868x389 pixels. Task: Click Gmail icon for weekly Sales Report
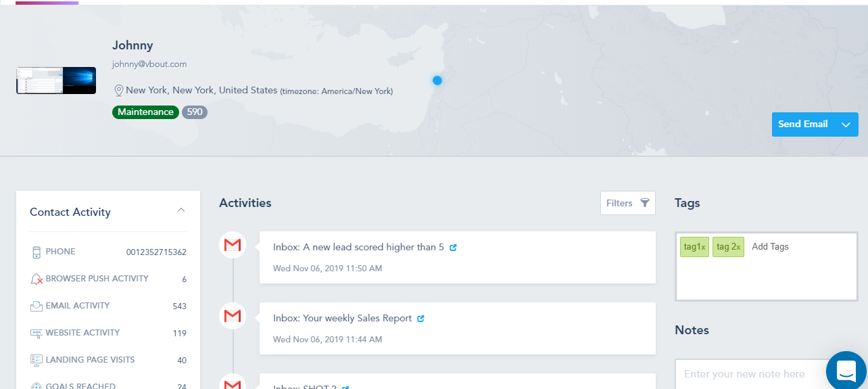coord(233,316)
